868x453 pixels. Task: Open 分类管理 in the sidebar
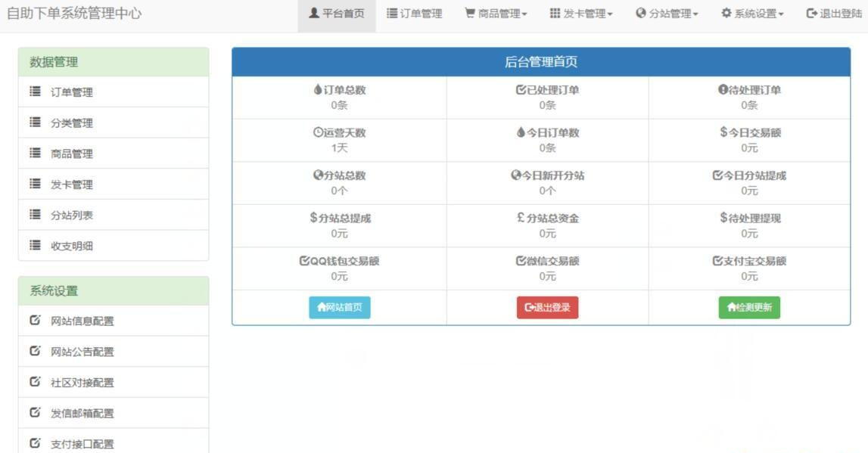click(x=114, y=123)
